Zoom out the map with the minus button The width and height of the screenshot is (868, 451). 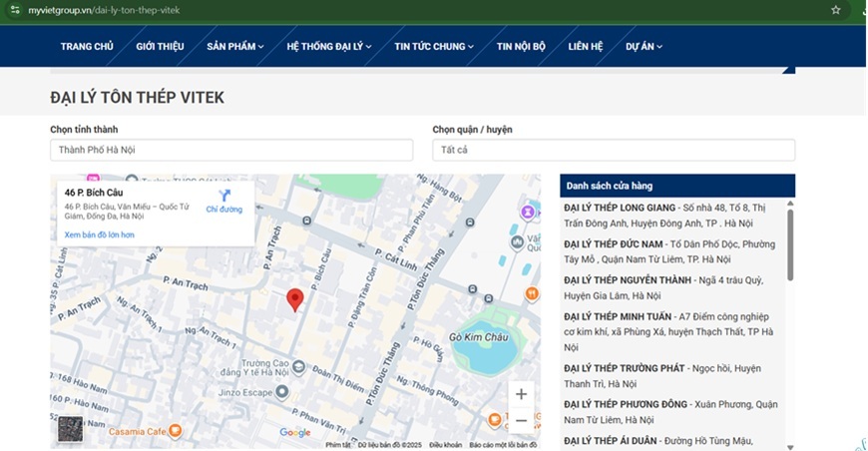tap(521, 420)
